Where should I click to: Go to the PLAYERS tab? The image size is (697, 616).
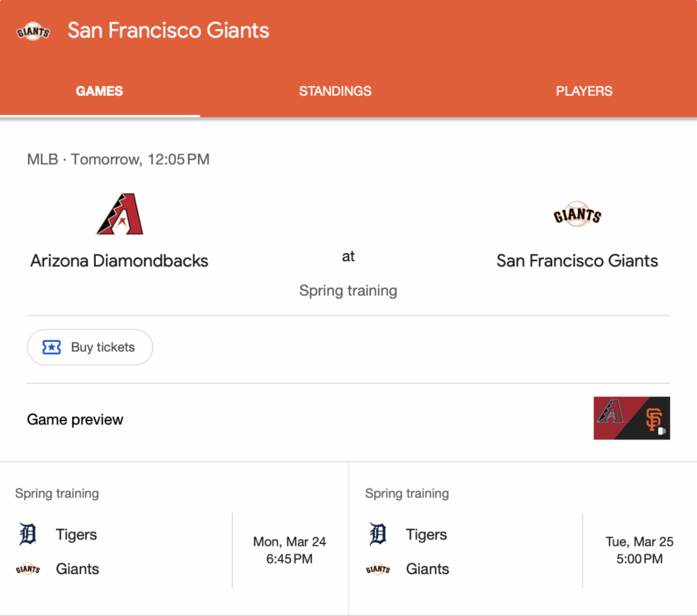tap(584, 91)
